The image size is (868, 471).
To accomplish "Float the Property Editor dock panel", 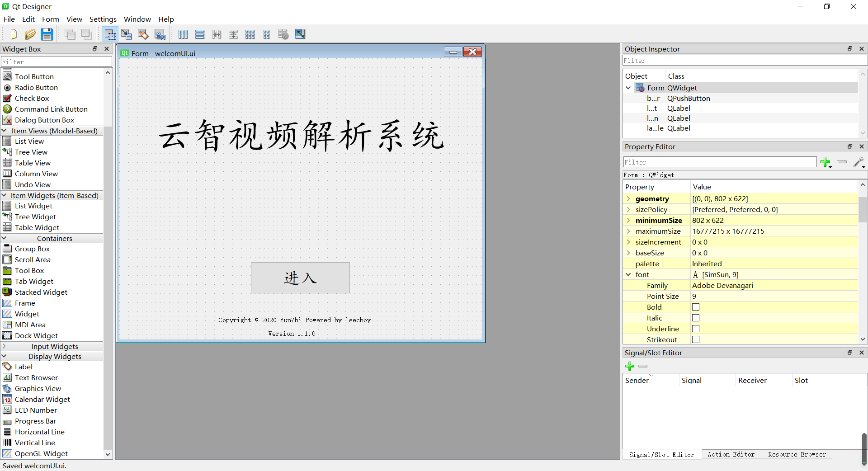I will [x=850, y=146].
